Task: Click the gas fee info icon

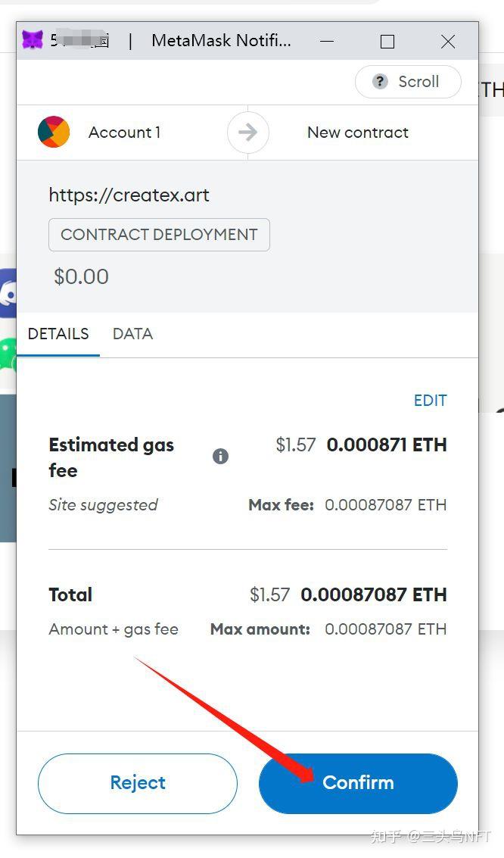Action: pos(220,456)
